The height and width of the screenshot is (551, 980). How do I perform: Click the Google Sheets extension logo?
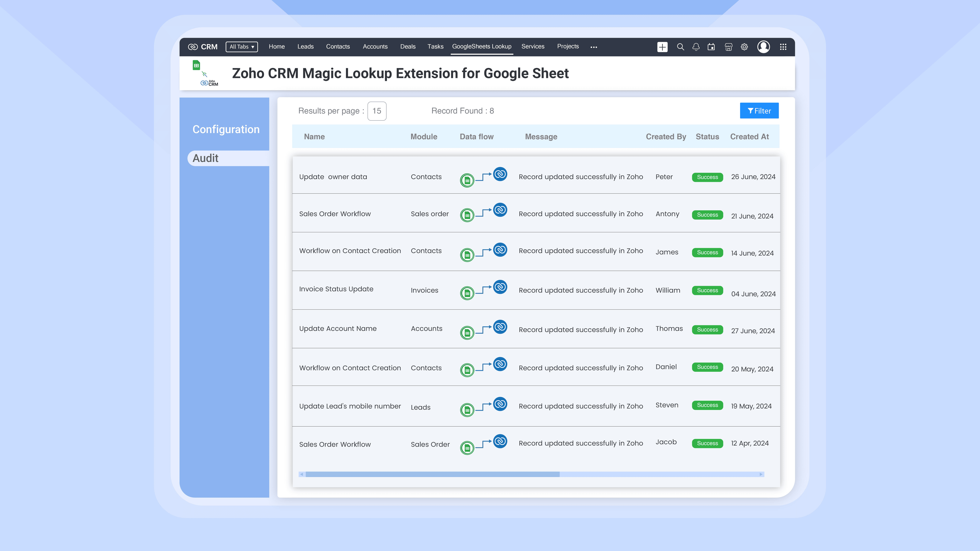205,73
